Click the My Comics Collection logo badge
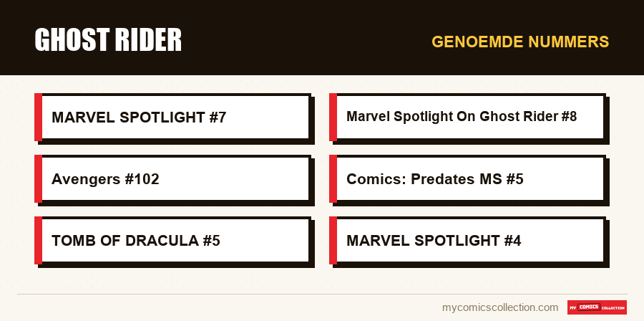Image resolution: width=644 pixels, height=321 pixels. pyautogui.click(x=597, y=307)
